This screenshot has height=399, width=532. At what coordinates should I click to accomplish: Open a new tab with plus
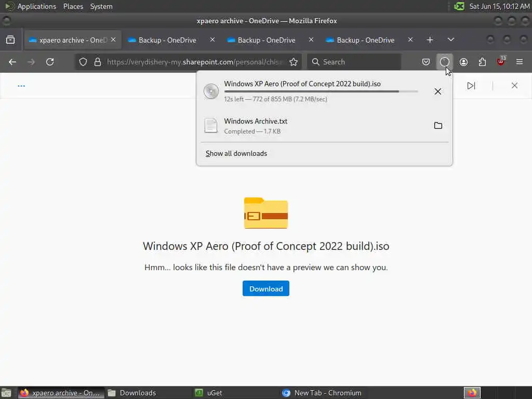(x=430, y=39)
